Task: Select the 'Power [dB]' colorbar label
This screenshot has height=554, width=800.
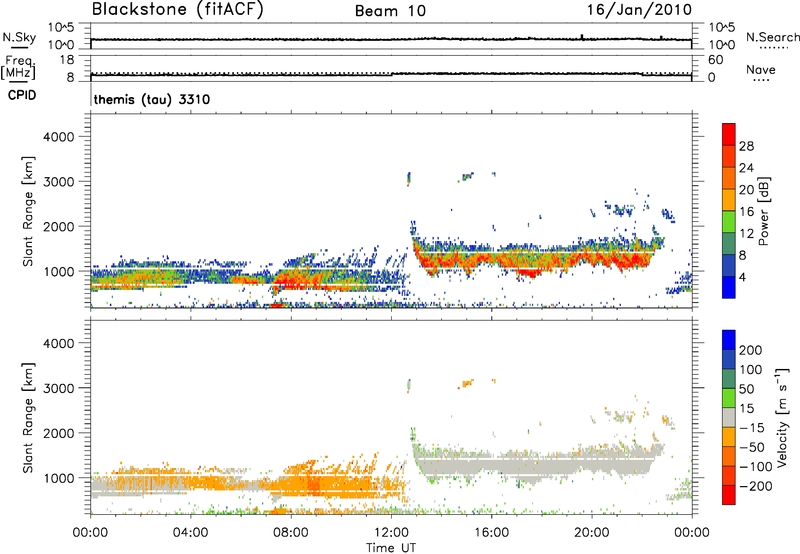Action: (764, 211)
